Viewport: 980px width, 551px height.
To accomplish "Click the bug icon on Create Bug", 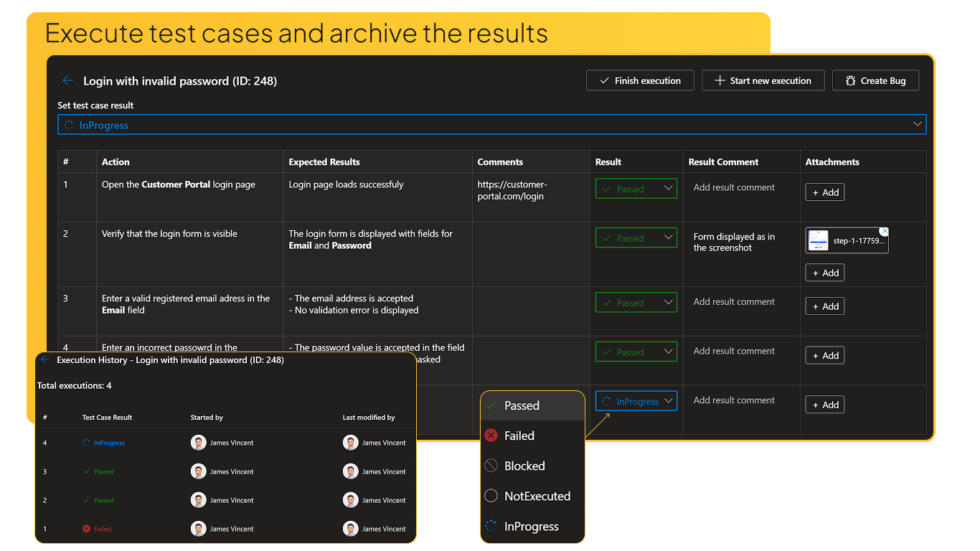I will [850, 80].
